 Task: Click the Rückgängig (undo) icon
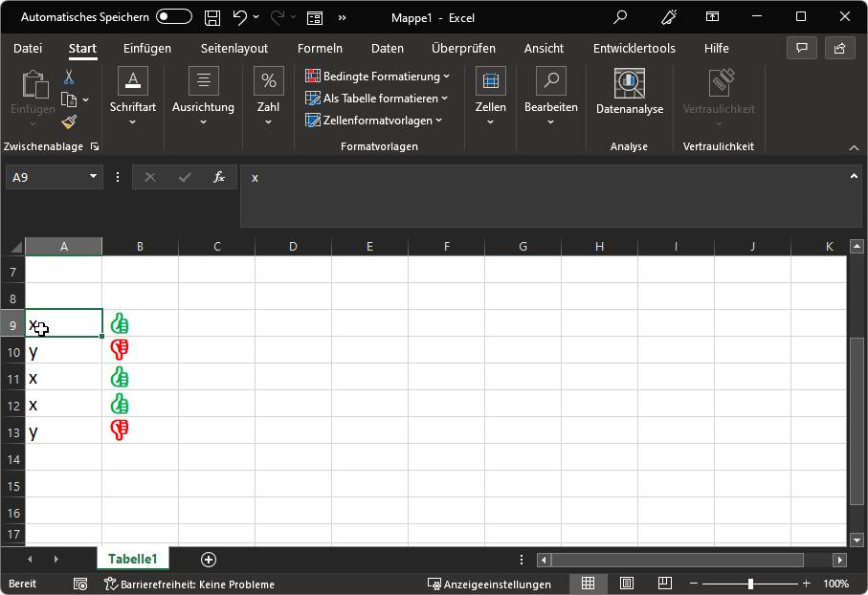[238, 17]
